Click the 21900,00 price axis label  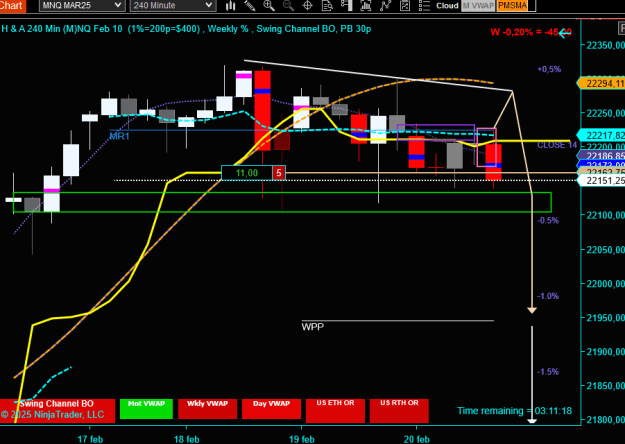[605, 352]
